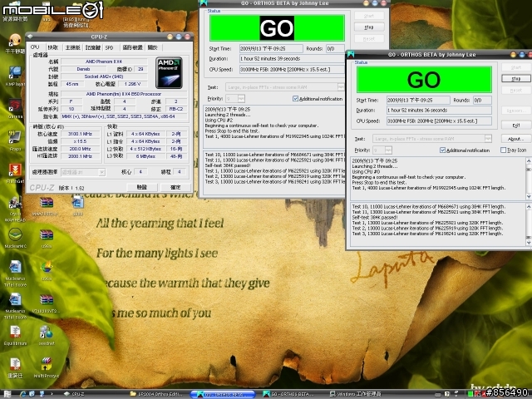
Task: Click the 確定 OK button in CPU-Z
Action: 175,187
